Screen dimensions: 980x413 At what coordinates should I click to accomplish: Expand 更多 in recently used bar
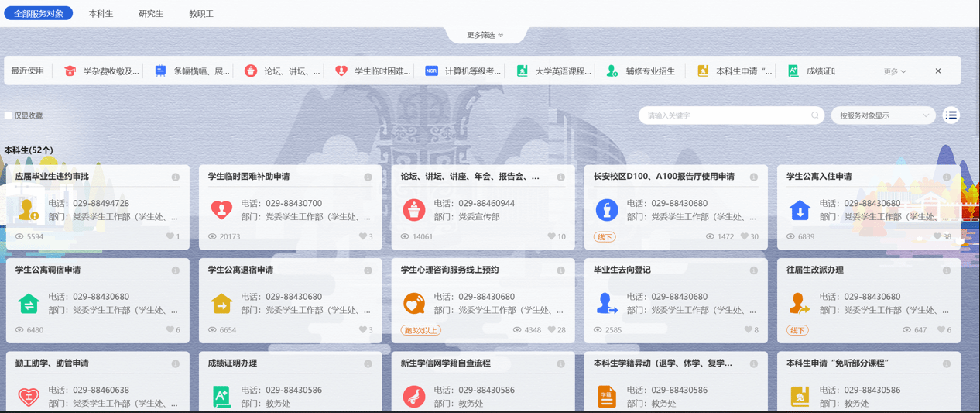click(895, 71)
